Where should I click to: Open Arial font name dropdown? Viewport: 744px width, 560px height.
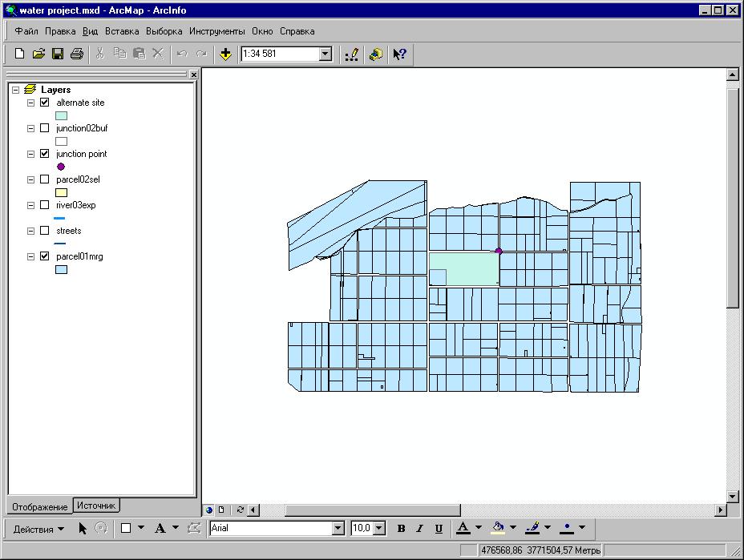tap(338, 528)
